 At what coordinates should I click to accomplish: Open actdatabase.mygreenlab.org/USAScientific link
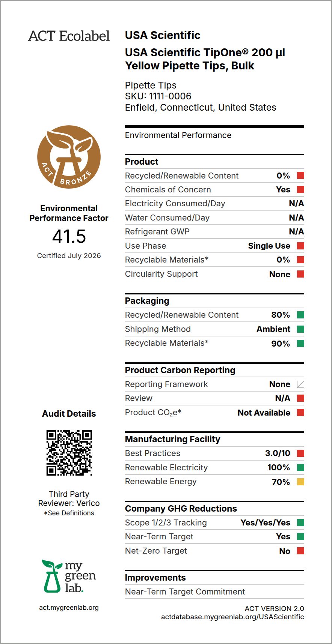[x=232, y=617]
